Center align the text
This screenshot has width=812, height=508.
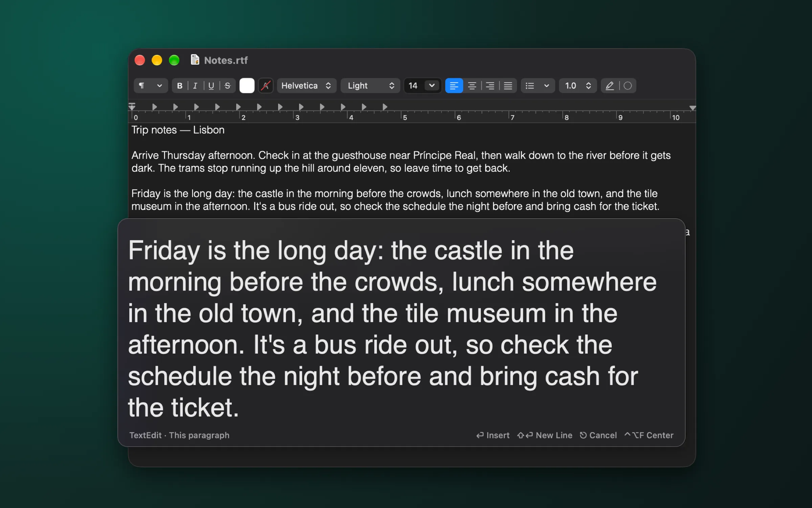coord(472,86)
